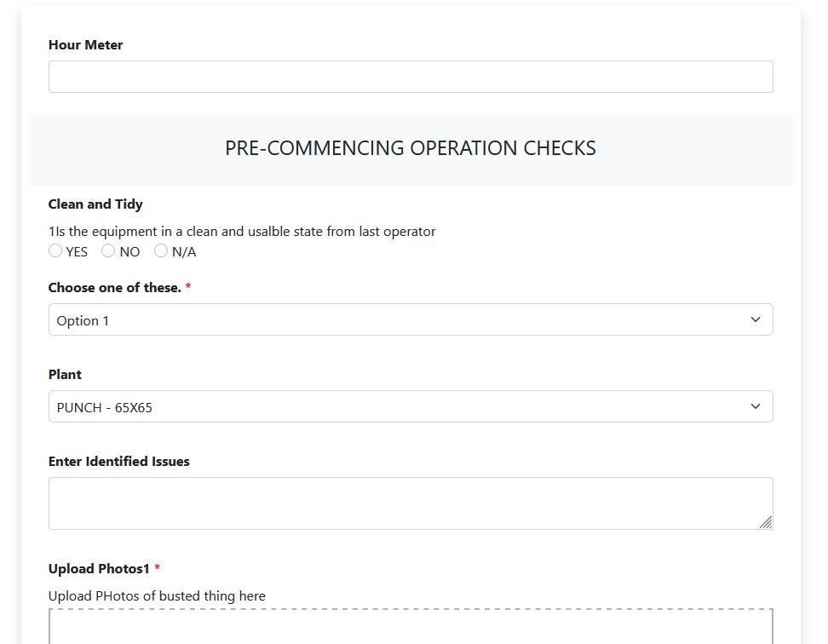
Task: Click the dashed photo upload drop zone
Action: click(411, 626)
